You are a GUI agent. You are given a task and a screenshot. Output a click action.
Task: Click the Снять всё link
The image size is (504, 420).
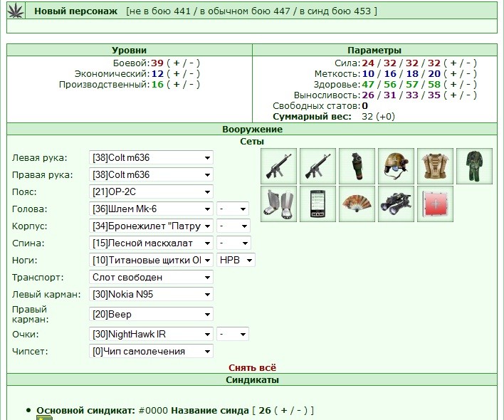click(x=252, y=367)
